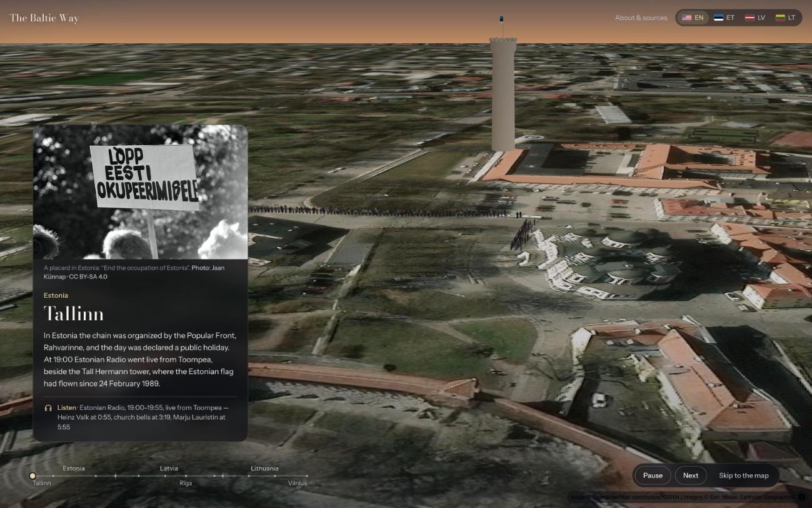Screen dimensions: 812x508
Task: Click the Lithuania section label on the timeline
Action: 264,468
